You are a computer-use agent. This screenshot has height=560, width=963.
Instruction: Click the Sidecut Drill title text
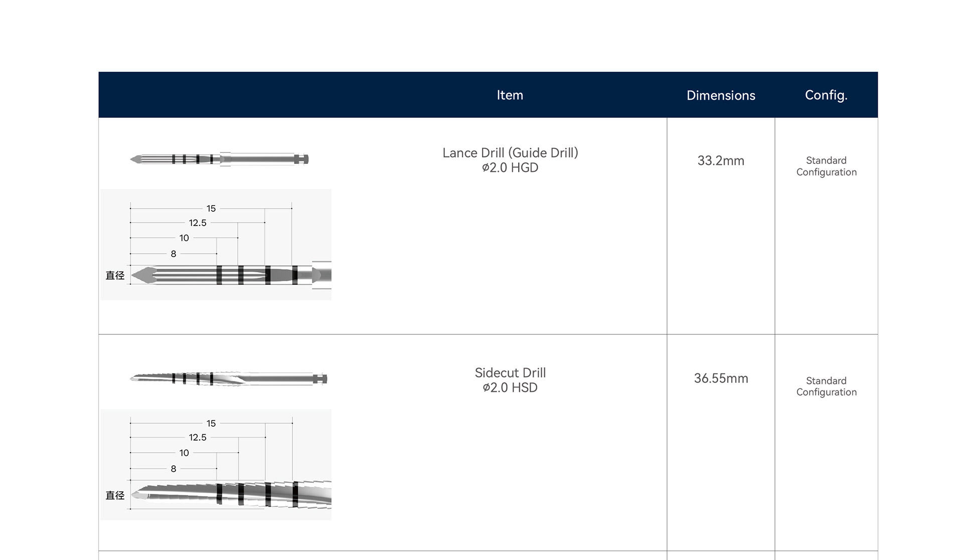(x=510, y=373)
